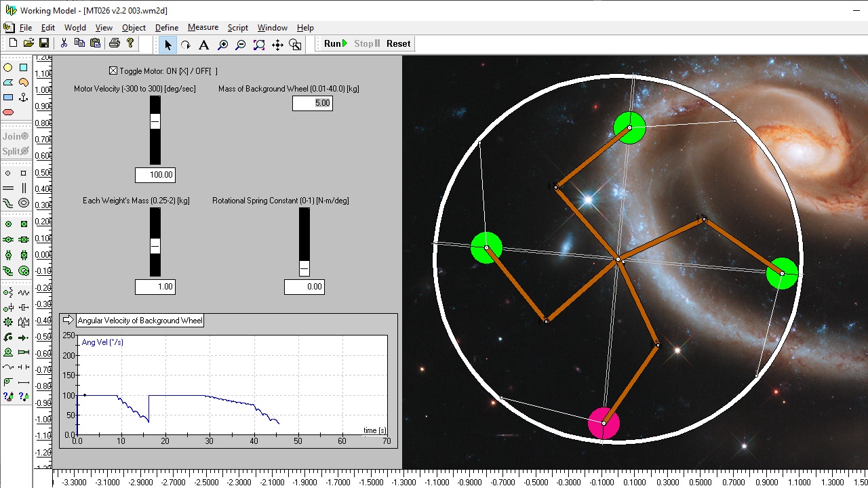Click the Cut scissors icon
868x488 pixels.
click(64, 43)
